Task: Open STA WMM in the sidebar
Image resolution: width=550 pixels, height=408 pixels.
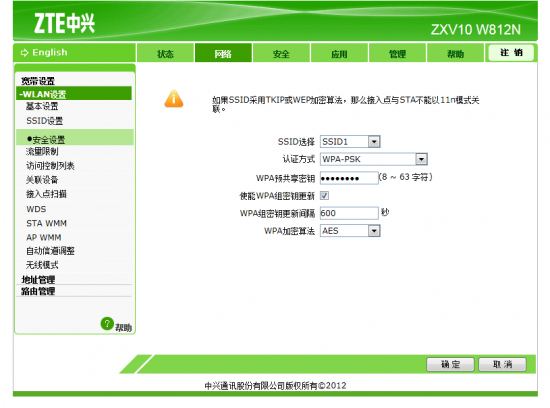Action: tap(46, 223)
